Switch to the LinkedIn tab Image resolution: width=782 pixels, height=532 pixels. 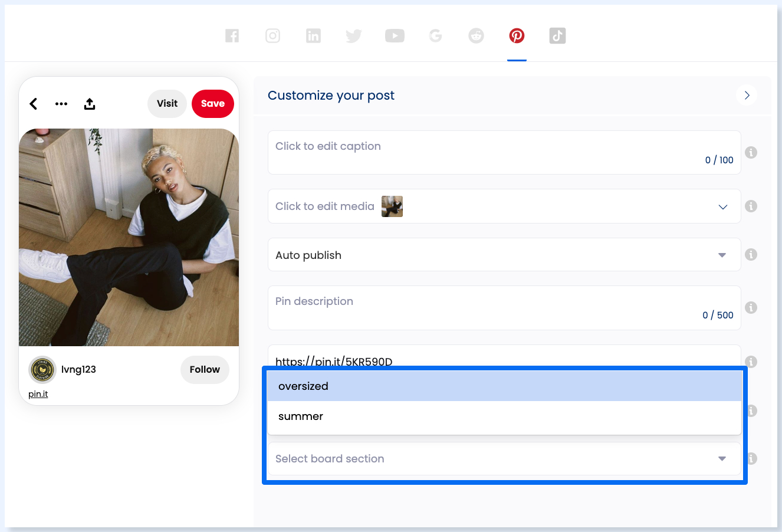[x=313, y=36]
